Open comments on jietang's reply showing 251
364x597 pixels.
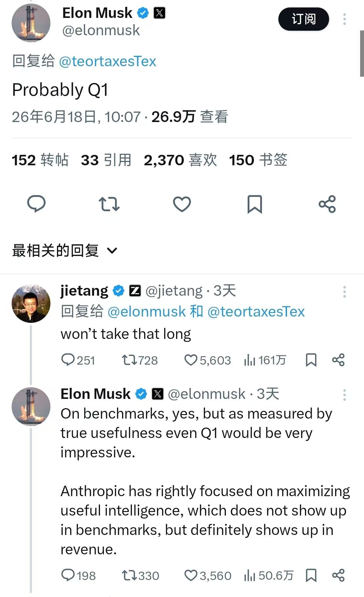78,360
